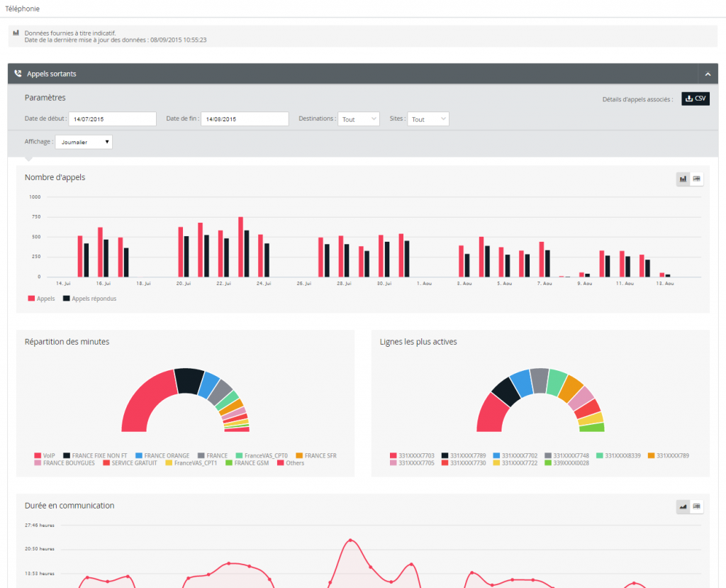
Task: Download call details as CSV
Action: pyautogui.click(x=695, y=99)
